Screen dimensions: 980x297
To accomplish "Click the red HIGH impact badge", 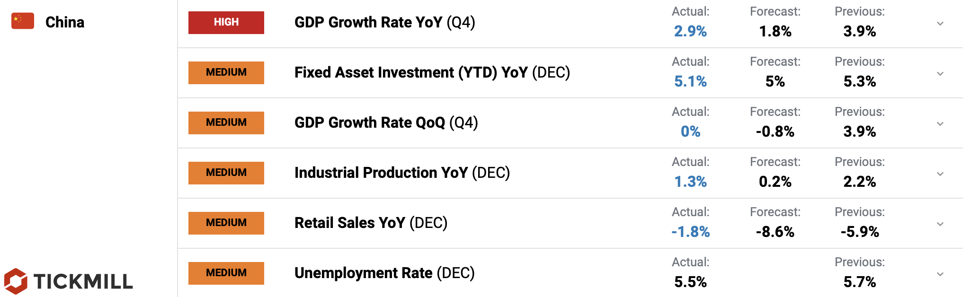I will pyautogui.click(x=226, y=22).
